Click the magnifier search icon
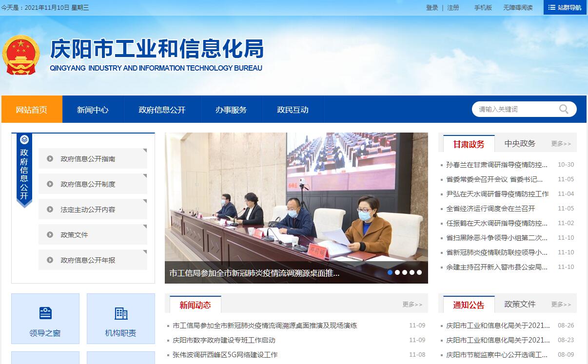The image size is (588, 364). point(564,109)
